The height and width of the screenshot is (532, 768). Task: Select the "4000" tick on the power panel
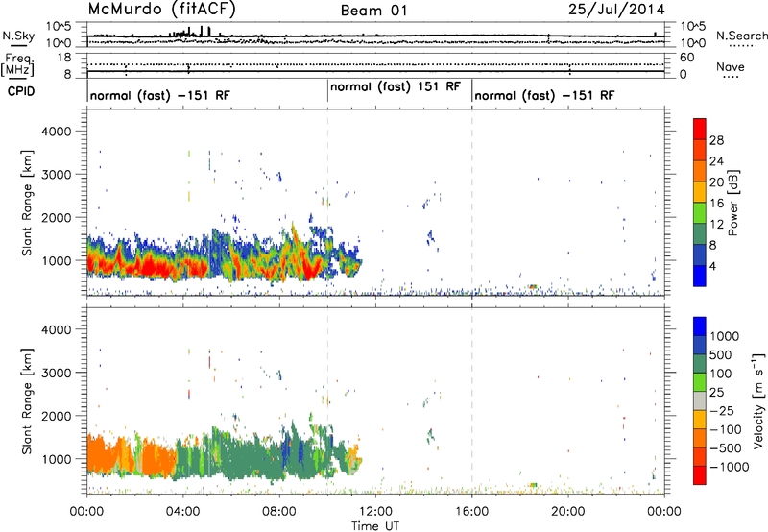56,132
